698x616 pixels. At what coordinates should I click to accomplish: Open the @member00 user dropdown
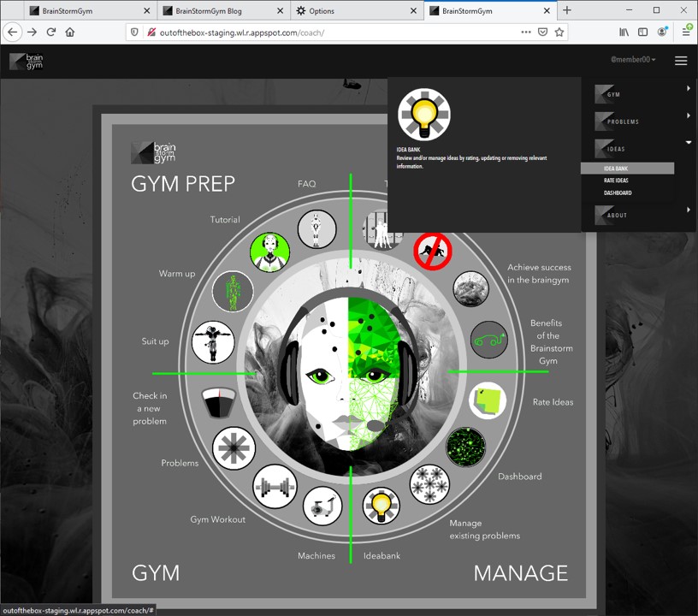(x=633, y=60)
